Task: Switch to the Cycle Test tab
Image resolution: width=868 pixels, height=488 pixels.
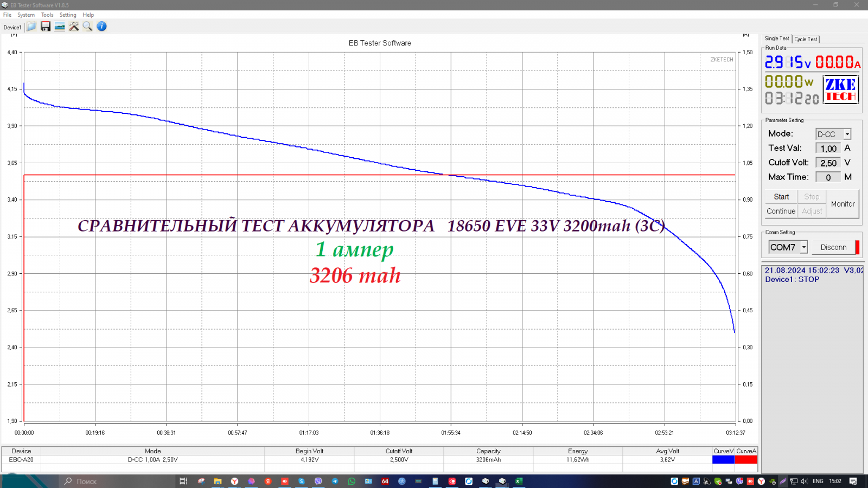Action: click(x=806, y=39)
